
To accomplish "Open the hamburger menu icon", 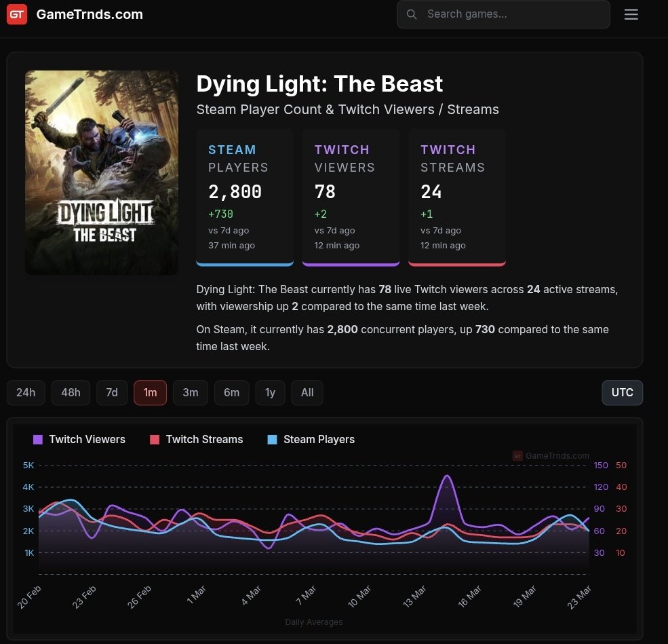I will click(x=631, y=14).
